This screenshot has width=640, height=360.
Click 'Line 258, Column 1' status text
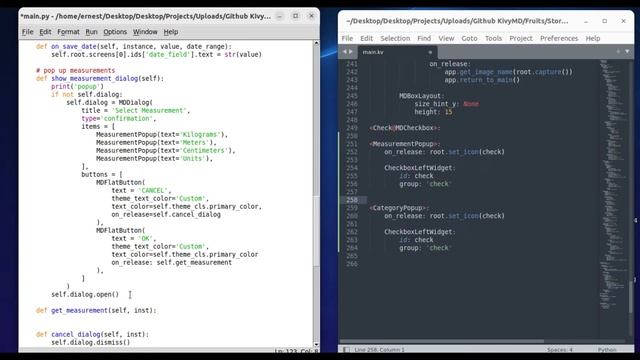coord(380,350)
